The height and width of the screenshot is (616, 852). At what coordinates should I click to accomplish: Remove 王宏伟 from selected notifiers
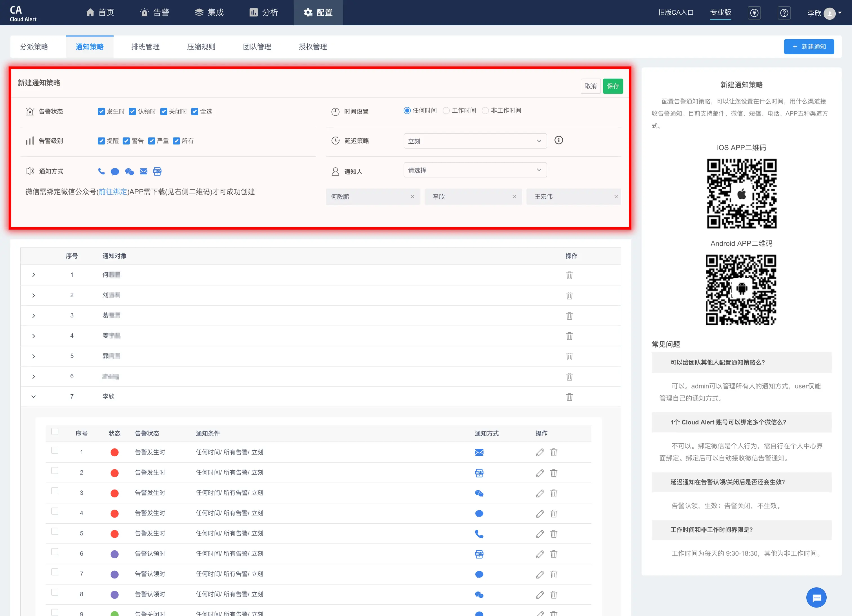click(616, 196)
